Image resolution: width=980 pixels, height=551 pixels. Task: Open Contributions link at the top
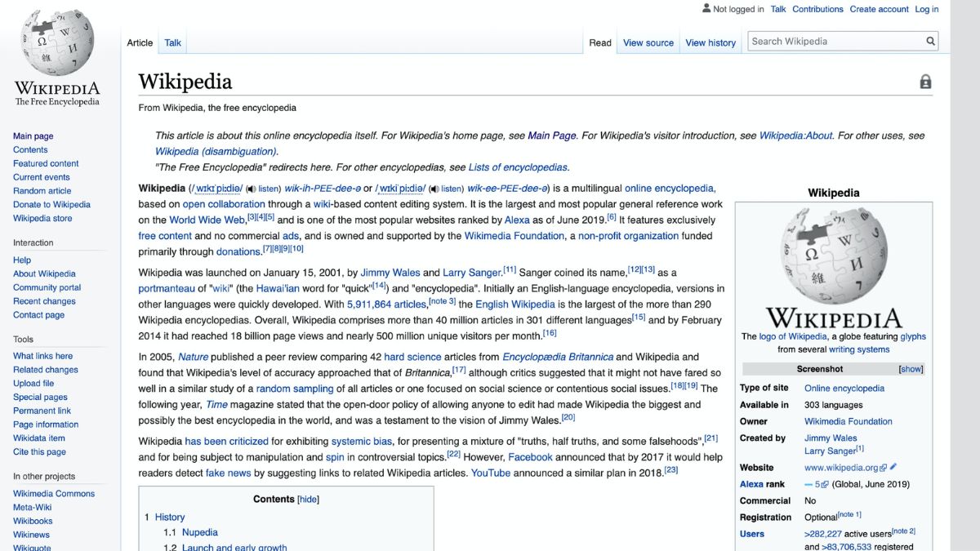tap(817, 9)
